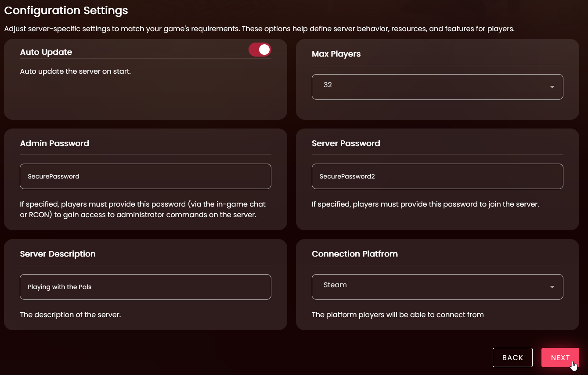
Task: Click the Server Password section heading
Action: tap(346, 143)
